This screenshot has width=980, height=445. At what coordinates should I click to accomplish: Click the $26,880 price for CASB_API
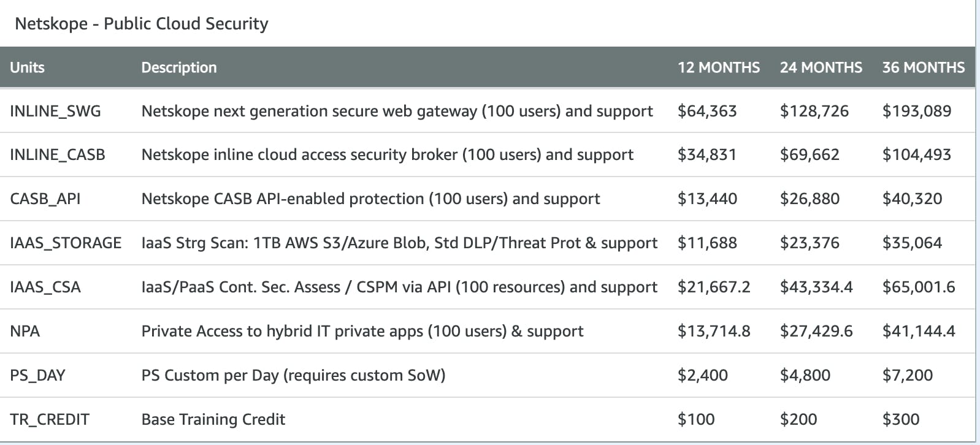point(810,199)
